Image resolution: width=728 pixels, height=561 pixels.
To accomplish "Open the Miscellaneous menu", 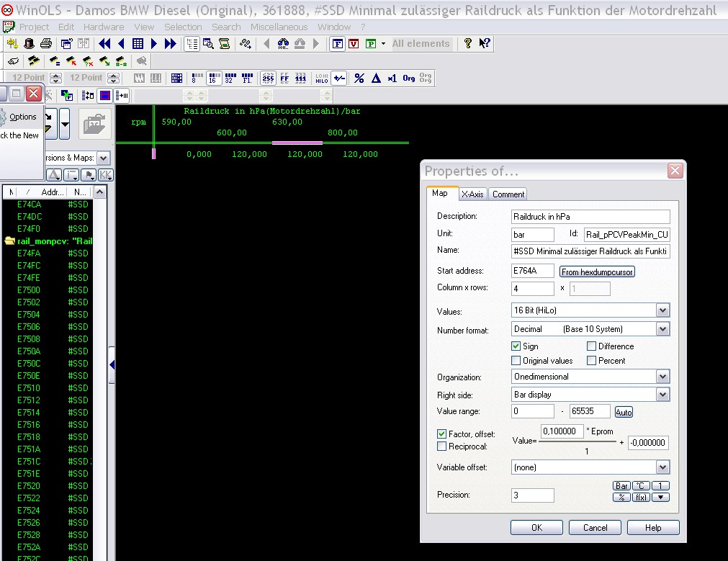I will click(x=279, y=27).
